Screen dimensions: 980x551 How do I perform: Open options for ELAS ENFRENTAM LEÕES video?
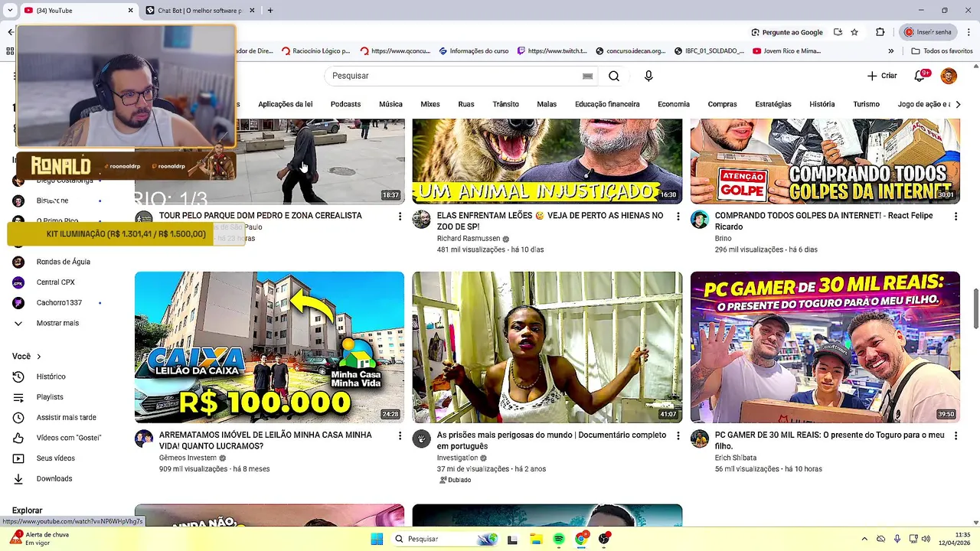pos(678,217)
